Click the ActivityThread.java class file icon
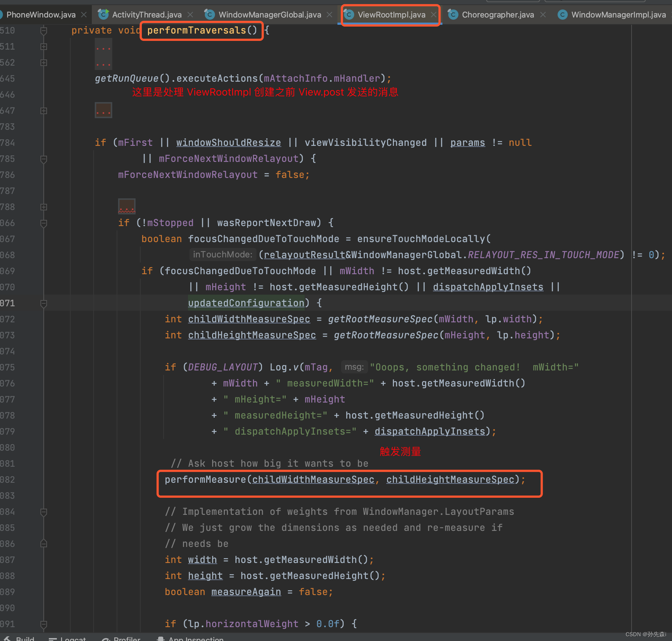The image size is (672, 641). (103, 14)
